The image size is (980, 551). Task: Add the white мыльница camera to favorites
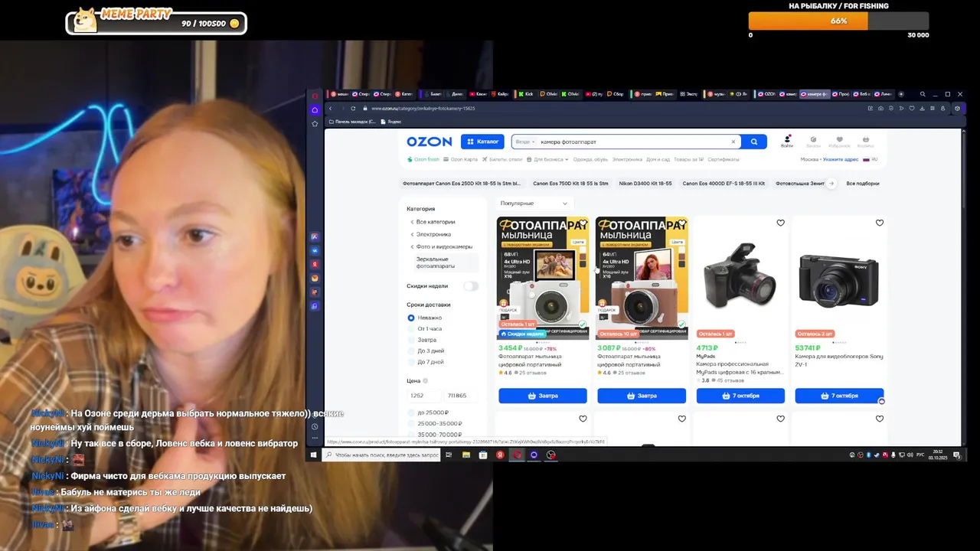pos(583,223)
